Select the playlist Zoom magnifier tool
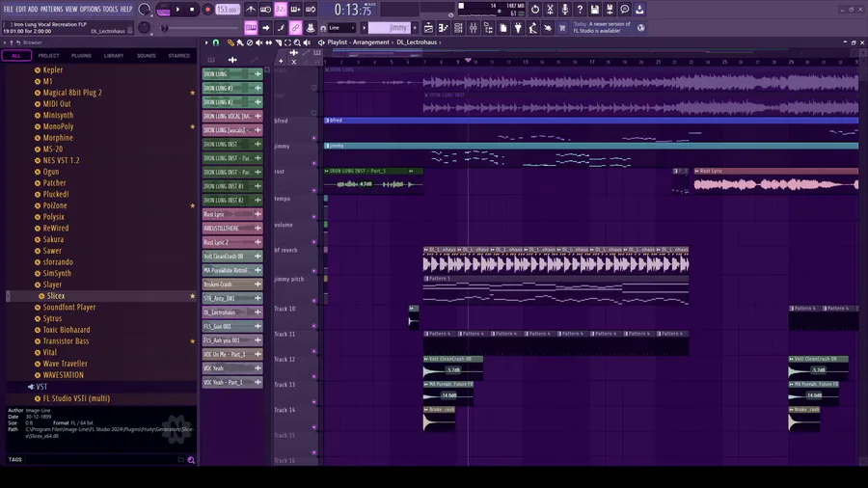 click(297, 42)
